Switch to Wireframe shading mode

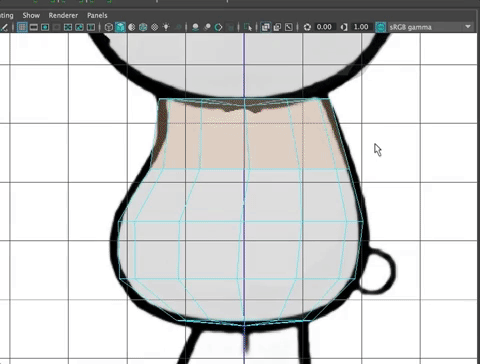[109, 27]
